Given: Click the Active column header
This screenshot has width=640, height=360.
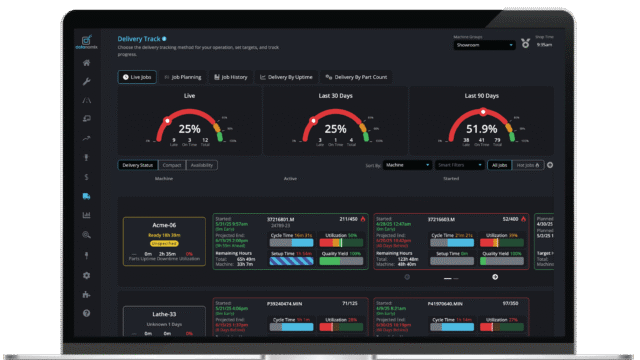Looking at the screenshot, I should pos(290,179).
